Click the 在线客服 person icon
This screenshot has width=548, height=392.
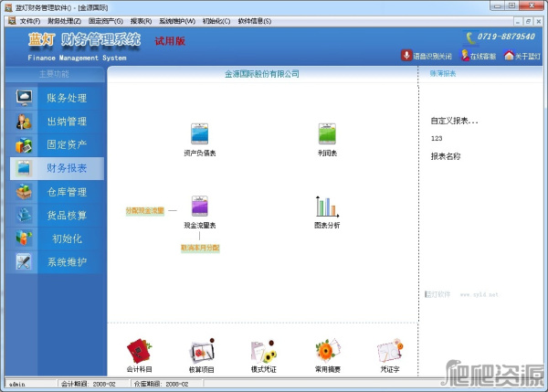[x=465, y=55]
